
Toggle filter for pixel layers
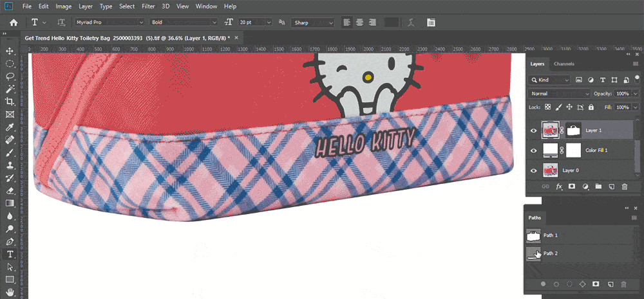(x=578, y=80)
